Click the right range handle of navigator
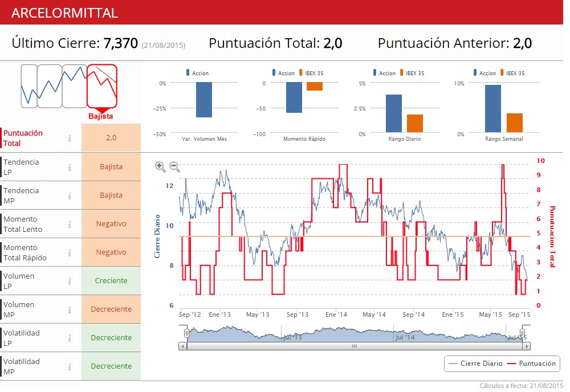Viewport: 570px width, 392px height. pyautogui.click(x=522, y=333)
